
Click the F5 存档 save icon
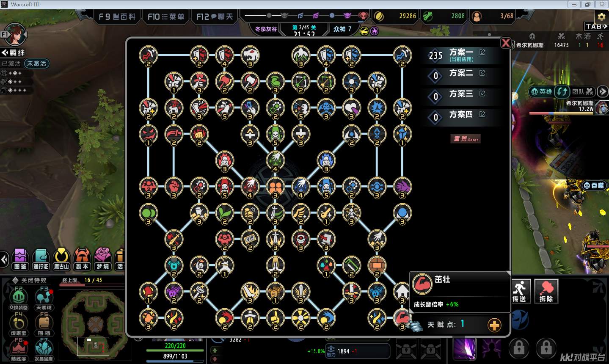coord(44,324)
